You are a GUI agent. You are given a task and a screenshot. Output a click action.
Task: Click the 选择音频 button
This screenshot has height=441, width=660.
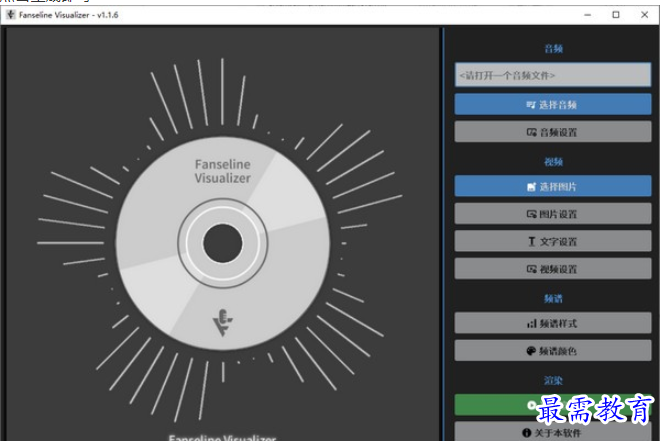click(x=553, y=104)
